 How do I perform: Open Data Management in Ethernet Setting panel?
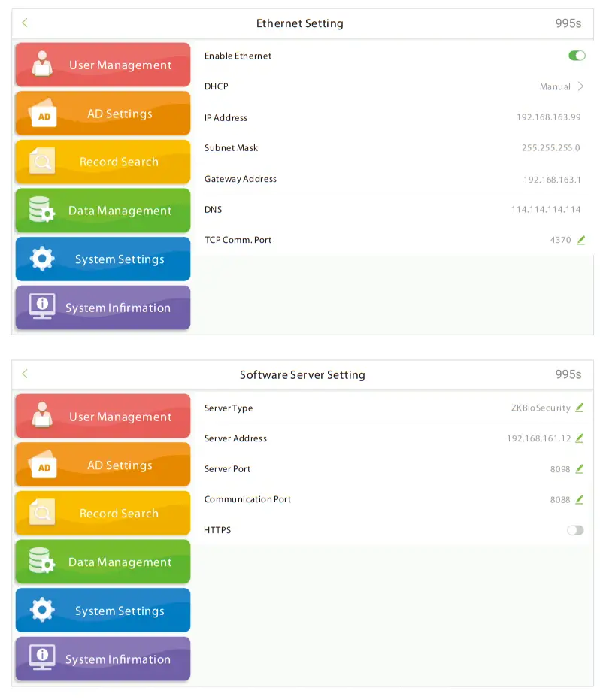(103, 211)
